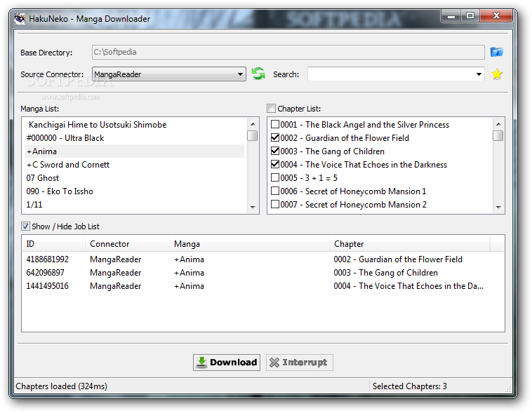Sort job list by ID column header
This screenshot has height=413, width=532.
click(53, 244)
